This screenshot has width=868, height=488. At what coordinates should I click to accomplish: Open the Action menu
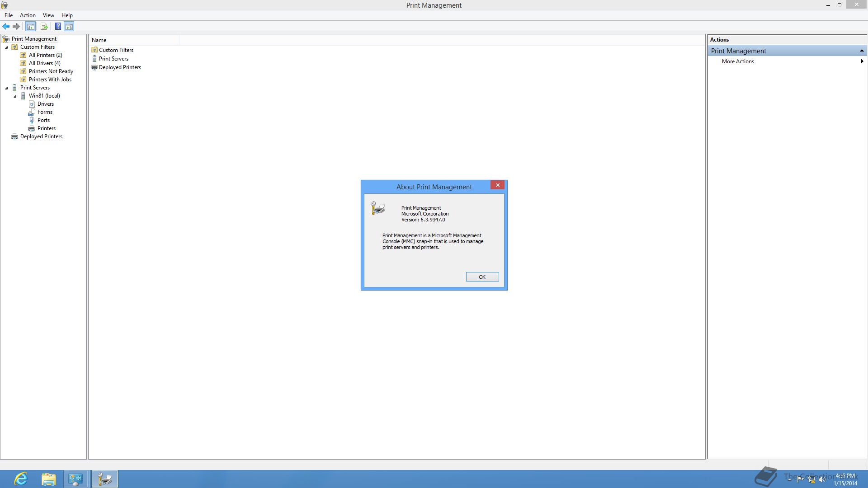(28, 15)
